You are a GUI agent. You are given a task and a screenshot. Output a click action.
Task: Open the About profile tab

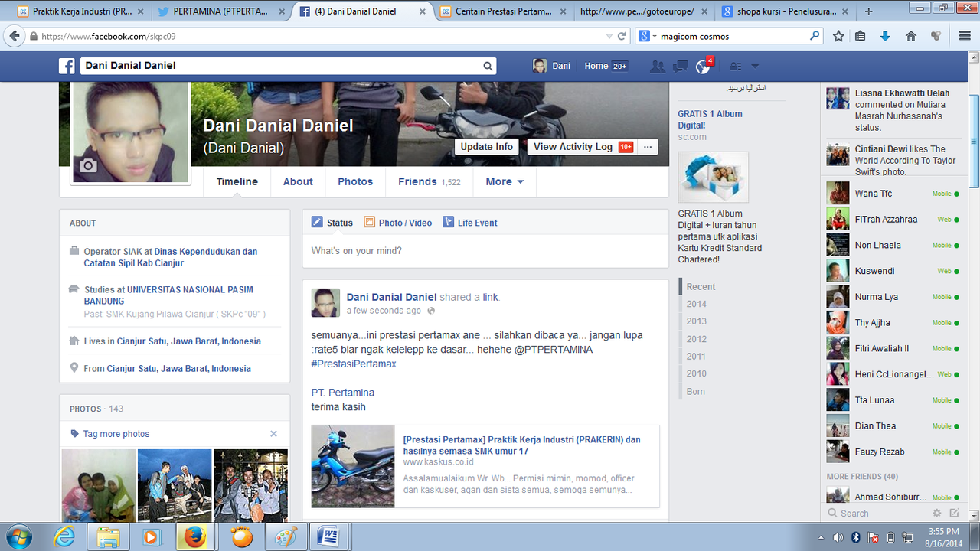(x=298, y=181)
